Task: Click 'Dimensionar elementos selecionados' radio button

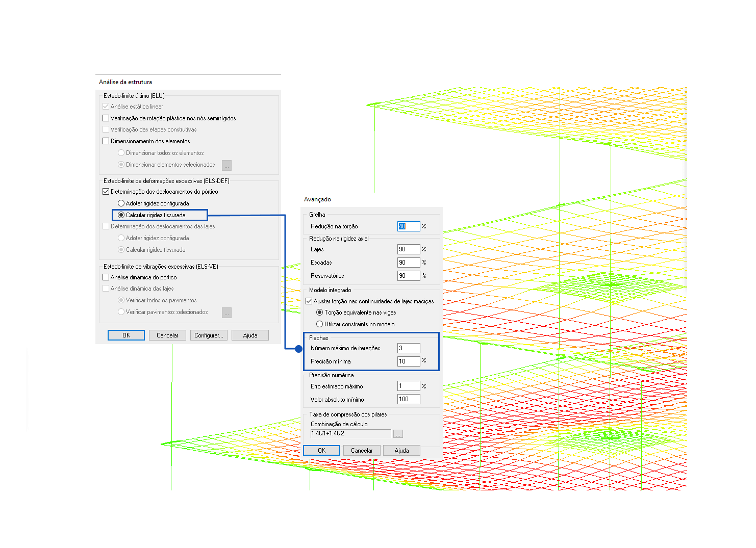Action: coord(121,165)
